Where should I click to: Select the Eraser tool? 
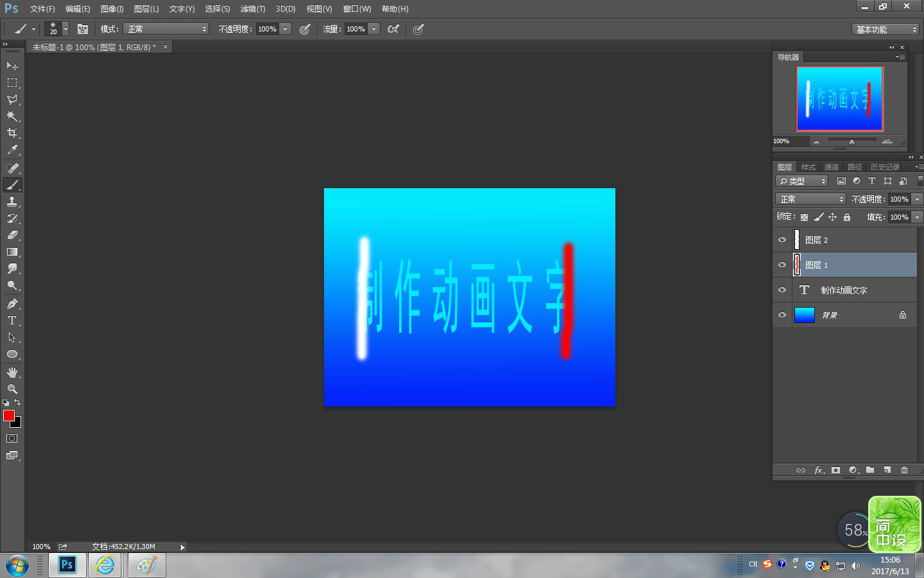12,235
